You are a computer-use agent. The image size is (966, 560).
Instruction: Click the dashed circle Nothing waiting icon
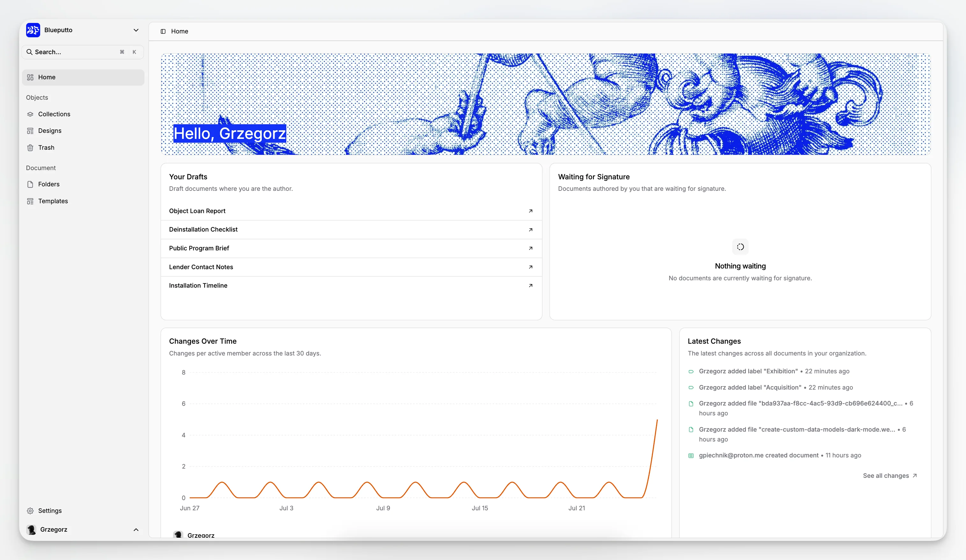[x=740, y=247]
